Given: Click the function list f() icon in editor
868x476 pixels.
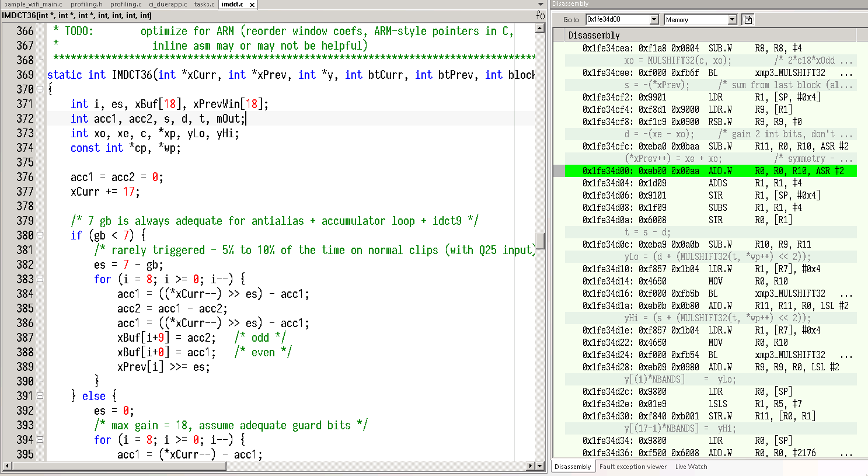Looking at the screenshot, I should coord(540,15).
